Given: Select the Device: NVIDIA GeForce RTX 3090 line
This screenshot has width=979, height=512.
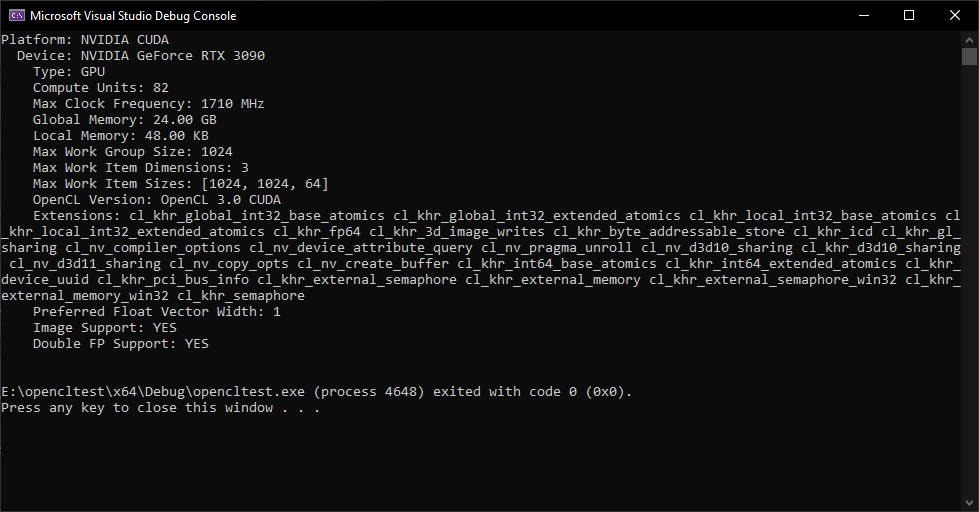Looking at the screenshot, I should (x=141, y=56).
